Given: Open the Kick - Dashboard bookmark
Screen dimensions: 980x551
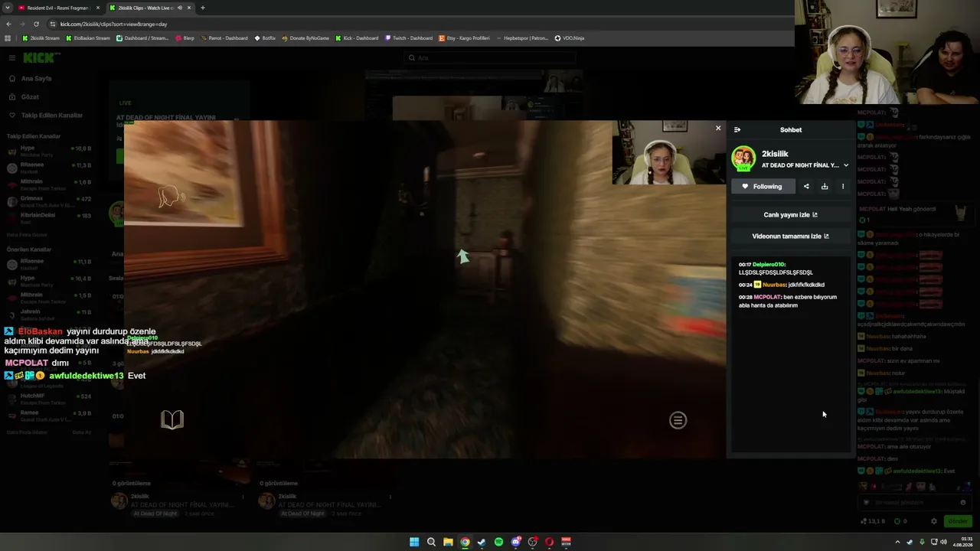Looking at the screenshot, I should pos(357,38).
